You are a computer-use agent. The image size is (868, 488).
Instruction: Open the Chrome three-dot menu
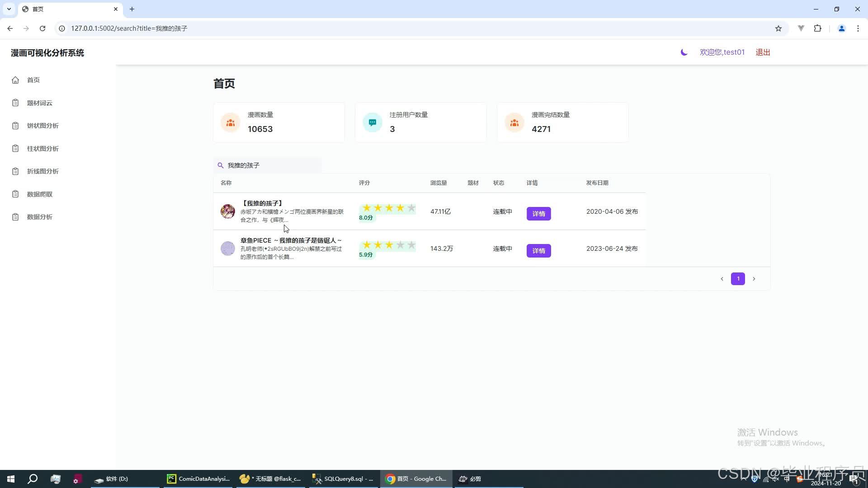tap(858, 28)
